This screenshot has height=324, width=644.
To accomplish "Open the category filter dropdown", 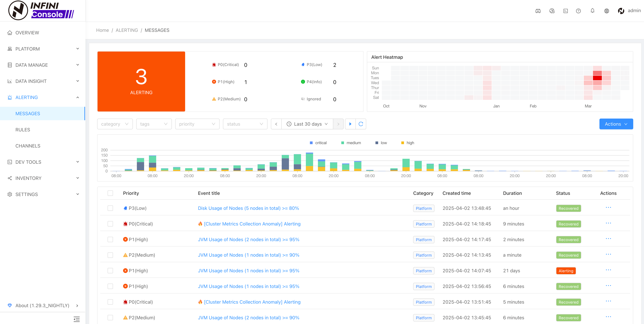I will click(115, 124).
